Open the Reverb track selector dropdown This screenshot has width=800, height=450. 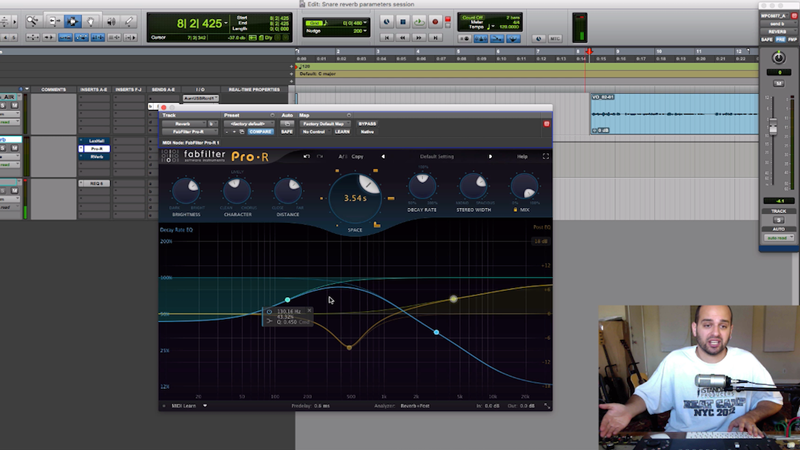pos(184,124)
